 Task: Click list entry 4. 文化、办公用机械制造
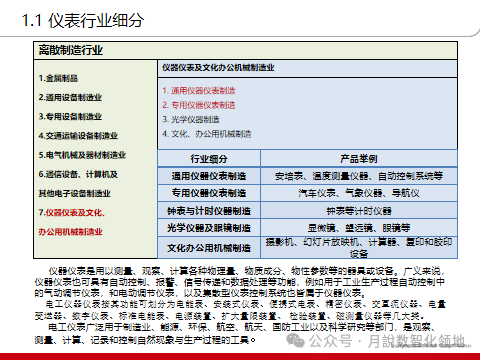(207, 134)
